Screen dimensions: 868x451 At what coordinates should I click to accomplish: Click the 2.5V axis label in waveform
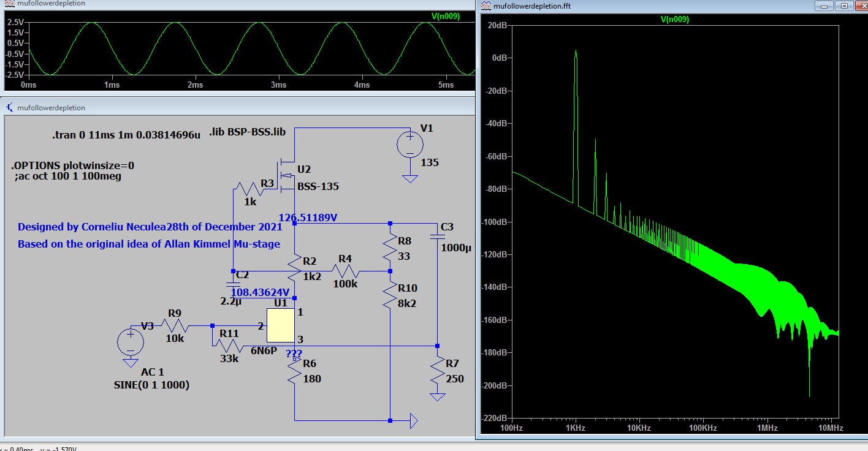tap(15, 22)
